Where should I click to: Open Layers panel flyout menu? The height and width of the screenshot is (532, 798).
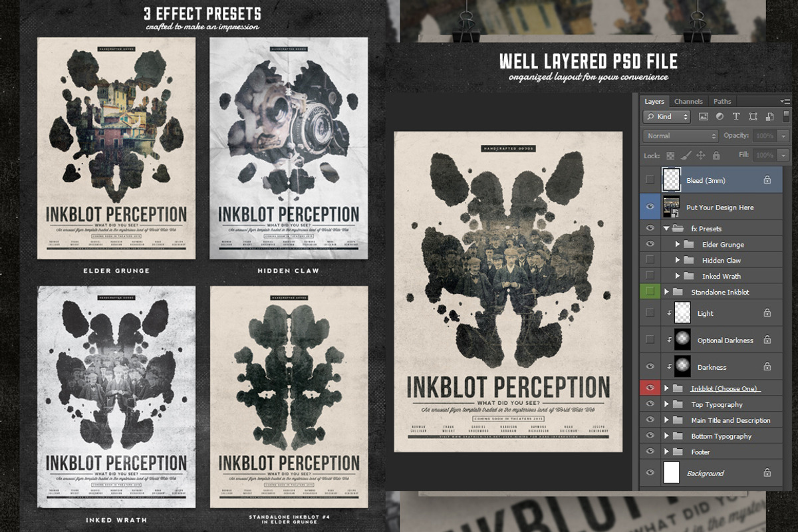pyautogui.click(x=785, y=101)
